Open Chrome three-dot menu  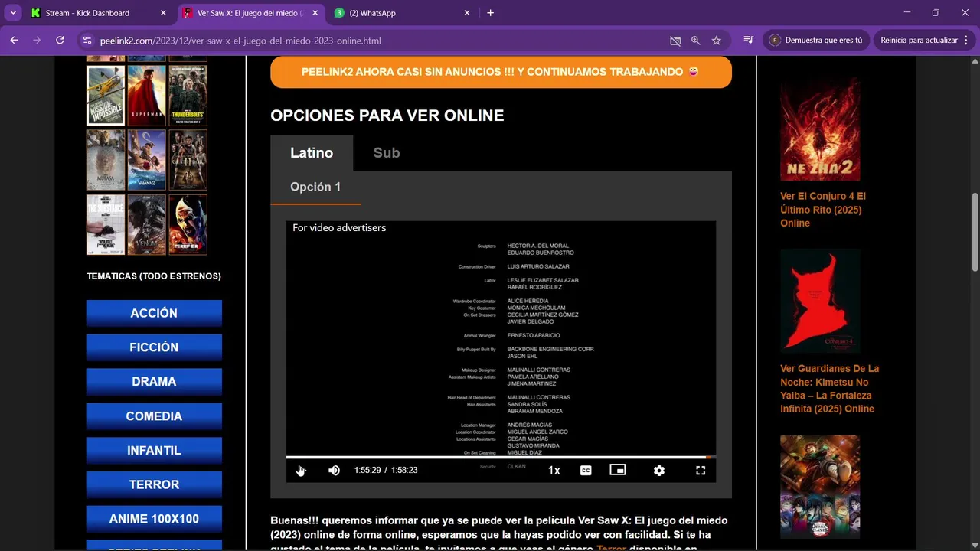tap(967, 41)
